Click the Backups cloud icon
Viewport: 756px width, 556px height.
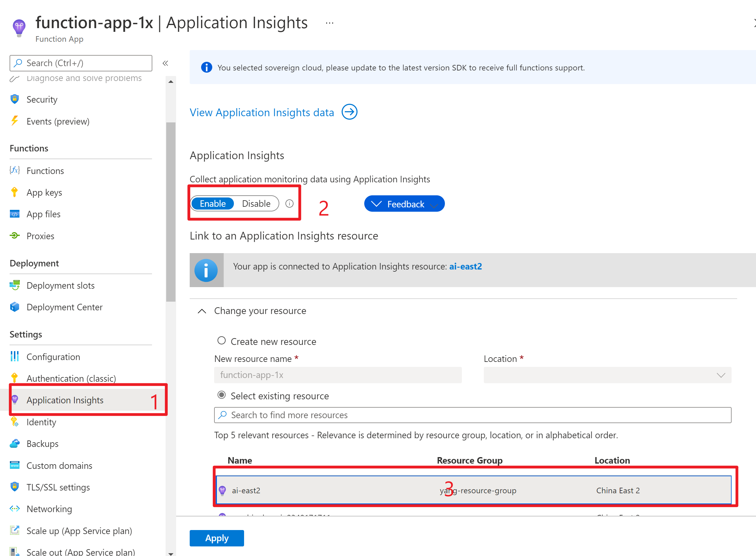[15, 444]
